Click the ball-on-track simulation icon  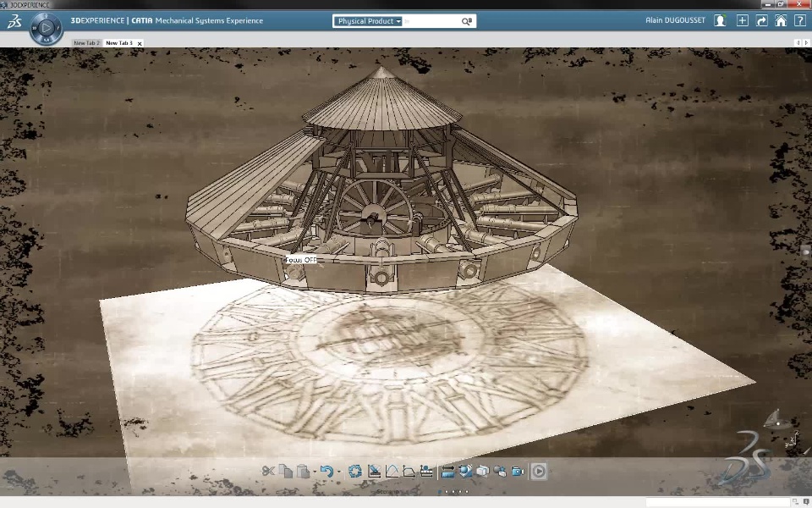click(426, 471)
